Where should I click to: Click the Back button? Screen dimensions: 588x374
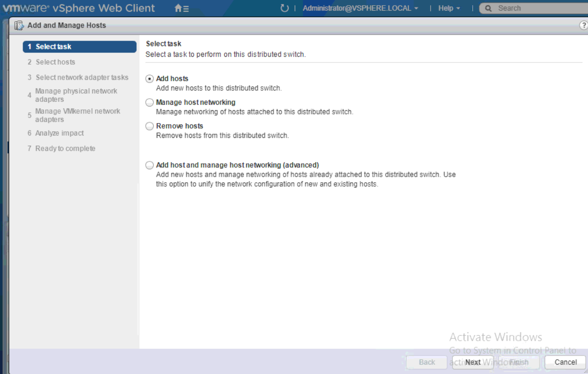tap(427, 362)
